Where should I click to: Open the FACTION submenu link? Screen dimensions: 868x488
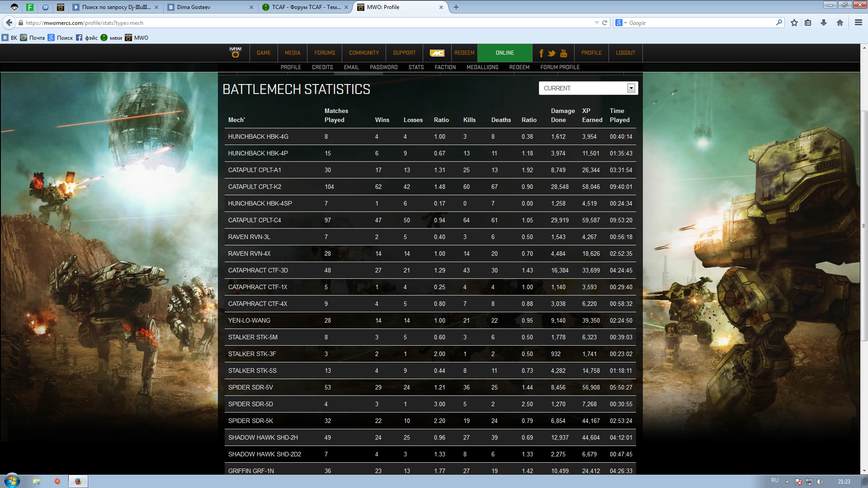pos(445,67)
